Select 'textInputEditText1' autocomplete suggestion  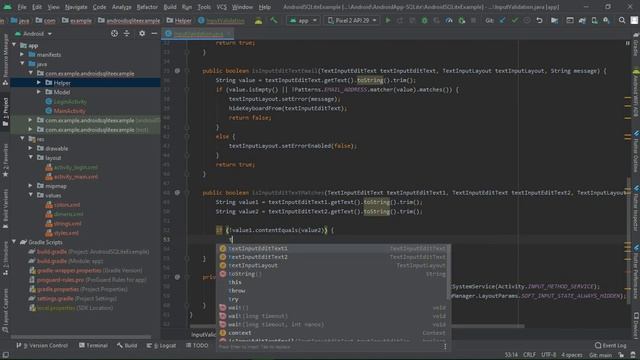[x=333, y=248]
